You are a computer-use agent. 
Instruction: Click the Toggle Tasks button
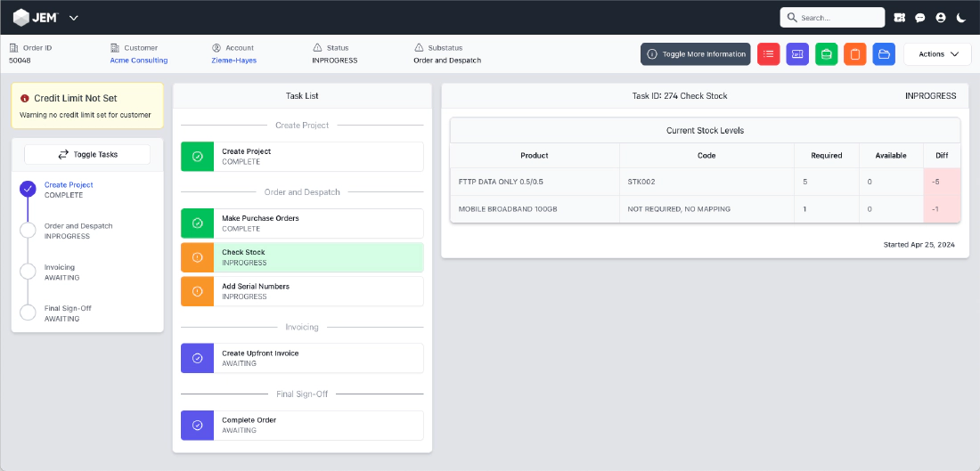point(87,154)
